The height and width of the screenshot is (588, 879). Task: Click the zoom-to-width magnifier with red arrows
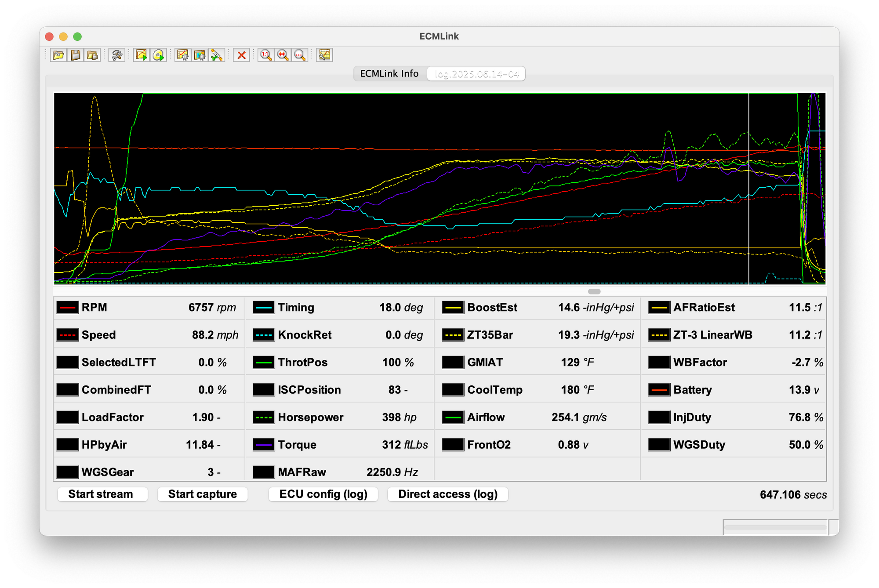pyautogui.click(x=283, y=55)
